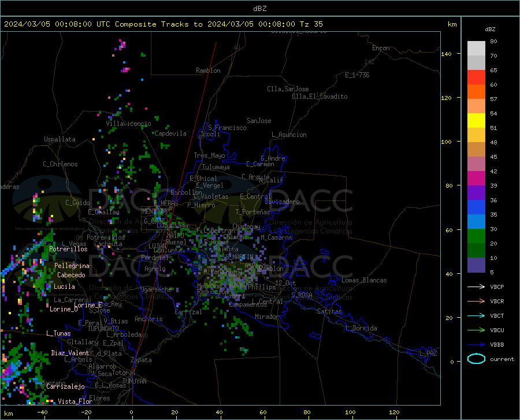This screenshot has height=420, width=520.
Task: Click the SanJose map label
Action: [259, 121]
